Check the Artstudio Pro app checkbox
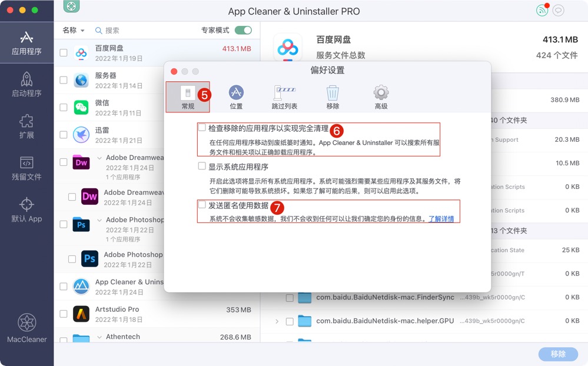 [64, 314]
